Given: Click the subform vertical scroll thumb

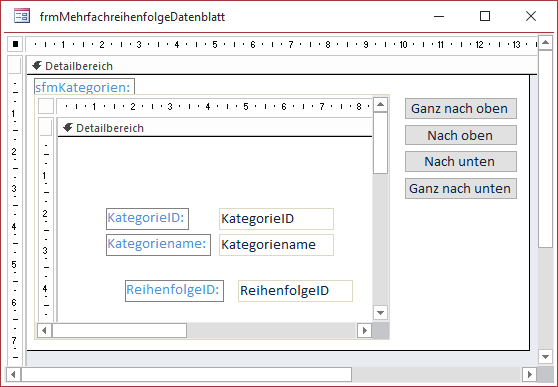Looking at the screenshot, I should (x=380, y=143).
